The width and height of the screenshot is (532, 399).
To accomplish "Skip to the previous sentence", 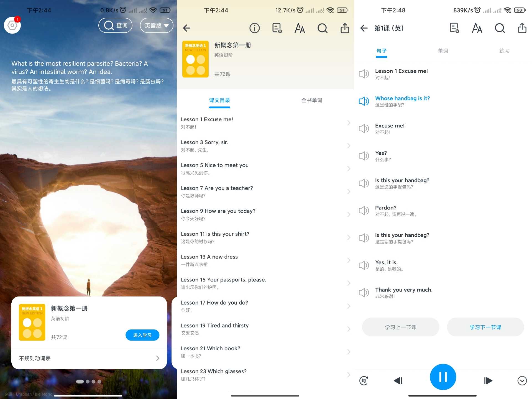I will [x=398, y=381].
